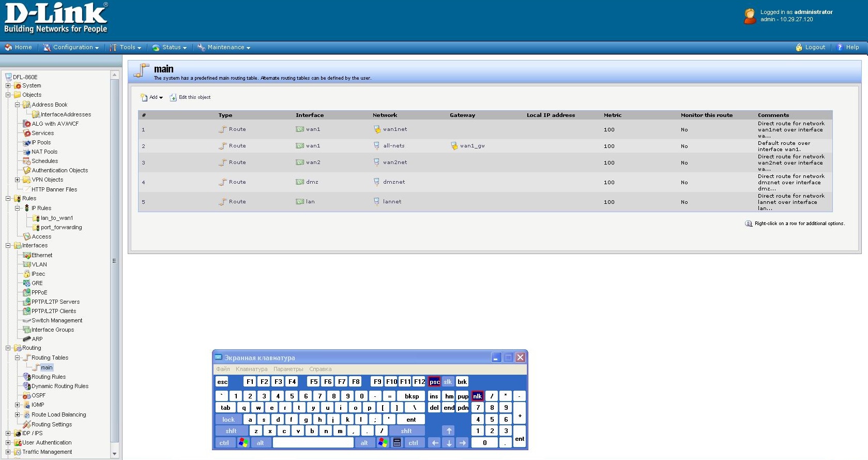
Task: Click the IPsec icon in sidebar tree
Action: pyautogui.click(x=27, y=274)
